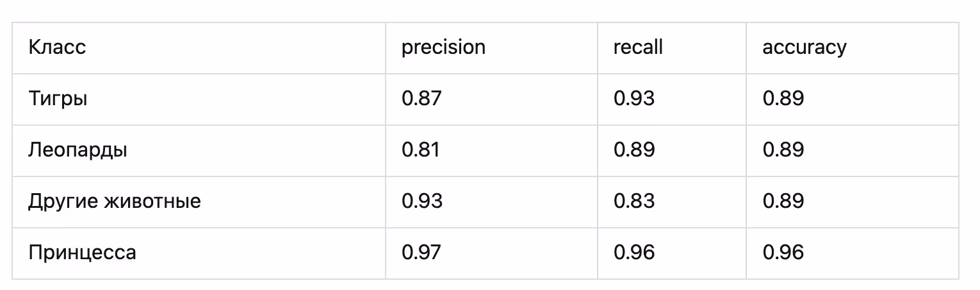
Task: Select Тигры recall value 0.93
Action: pos(634,99)
